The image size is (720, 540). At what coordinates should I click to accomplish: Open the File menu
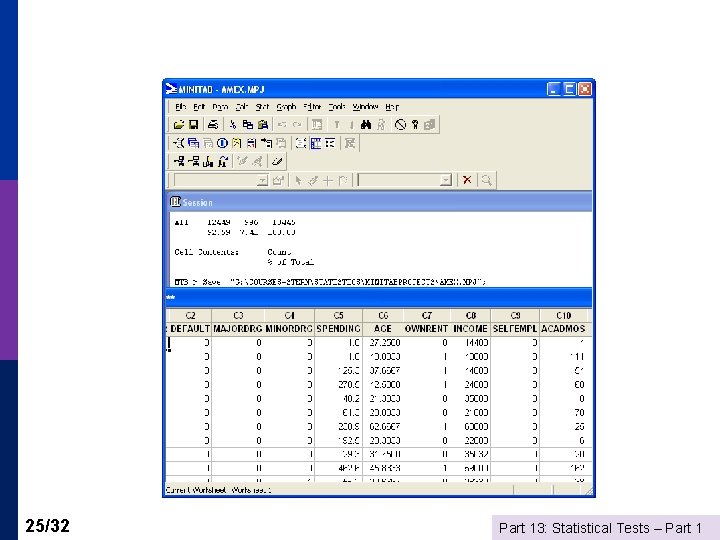180,107
